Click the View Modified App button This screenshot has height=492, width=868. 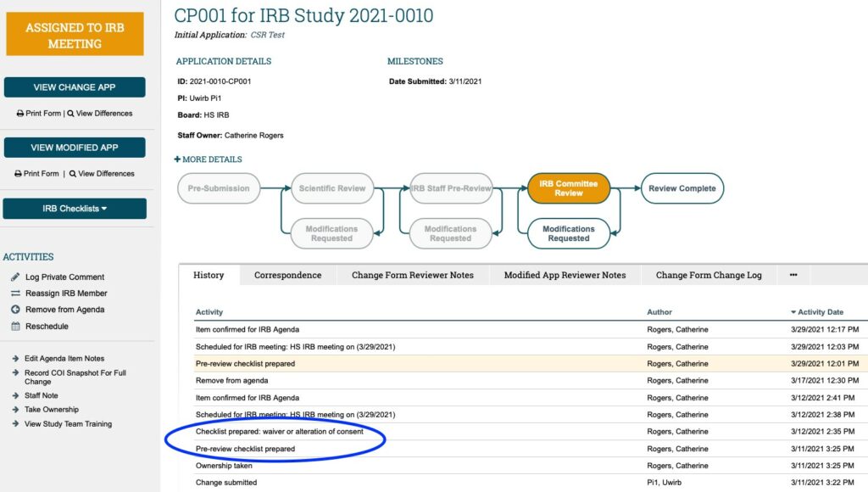75,148
